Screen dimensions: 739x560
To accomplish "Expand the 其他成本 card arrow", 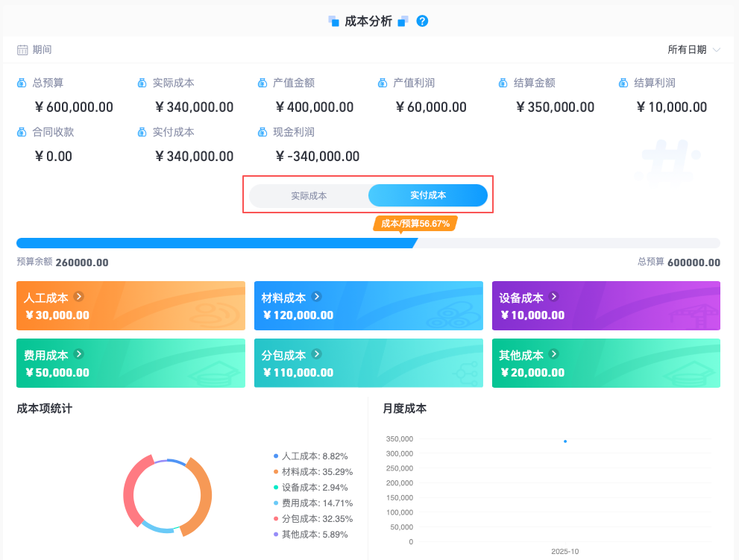I will pyautogui.click(x=554, y=354).
